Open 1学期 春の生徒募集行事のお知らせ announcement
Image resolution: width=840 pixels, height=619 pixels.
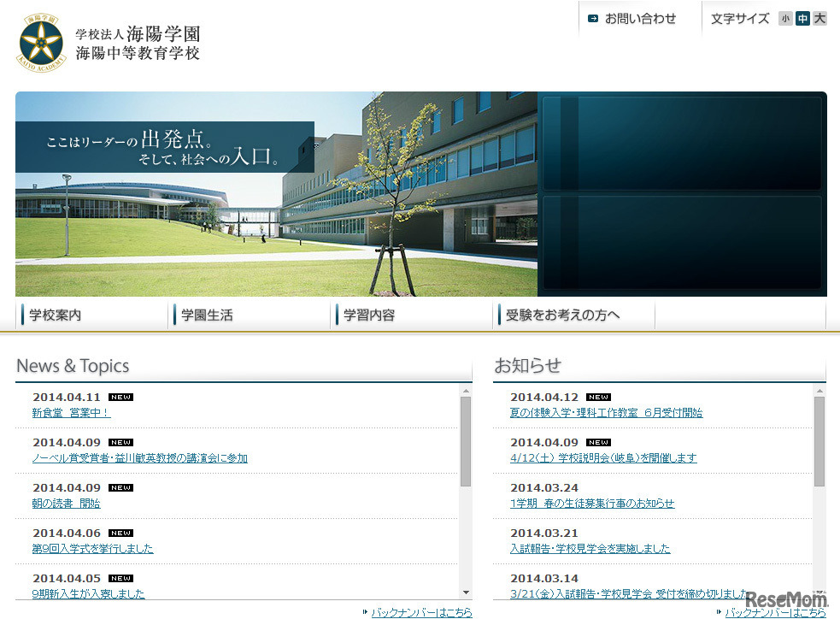pyautogui.click(x=591, y=502)
